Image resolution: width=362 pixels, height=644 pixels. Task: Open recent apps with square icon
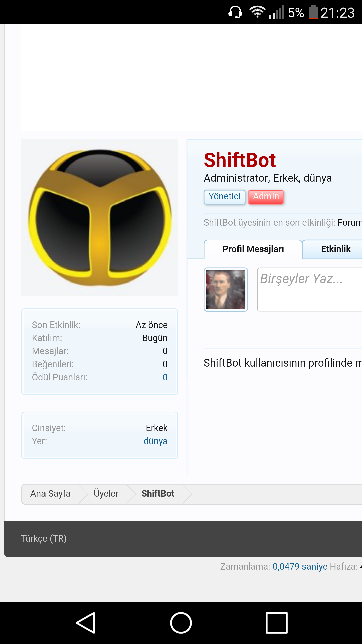coord(277,623)
